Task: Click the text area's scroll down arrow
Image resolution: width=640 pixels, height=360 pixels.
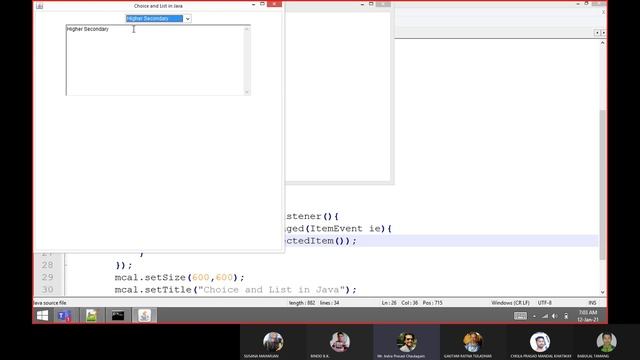Action: click(x=247, y=92)
